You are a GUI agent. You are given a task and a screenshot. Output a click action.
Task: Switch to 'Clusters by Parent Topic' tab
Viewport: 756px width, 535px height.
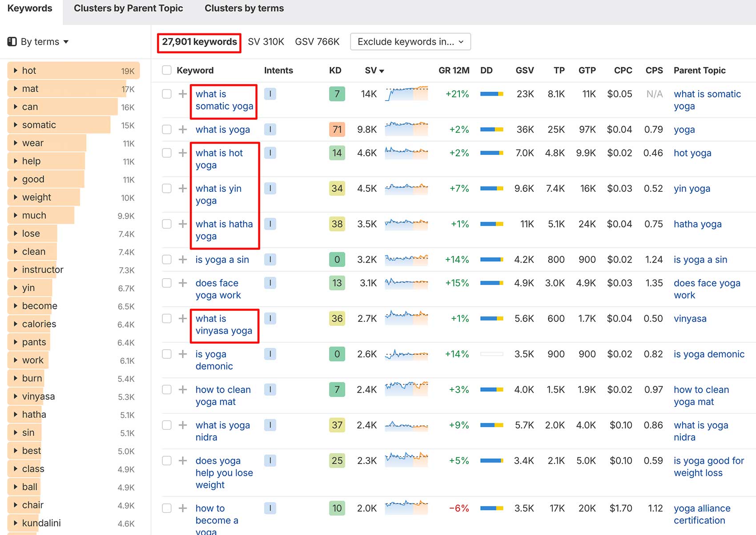click(x=128, y=8)
